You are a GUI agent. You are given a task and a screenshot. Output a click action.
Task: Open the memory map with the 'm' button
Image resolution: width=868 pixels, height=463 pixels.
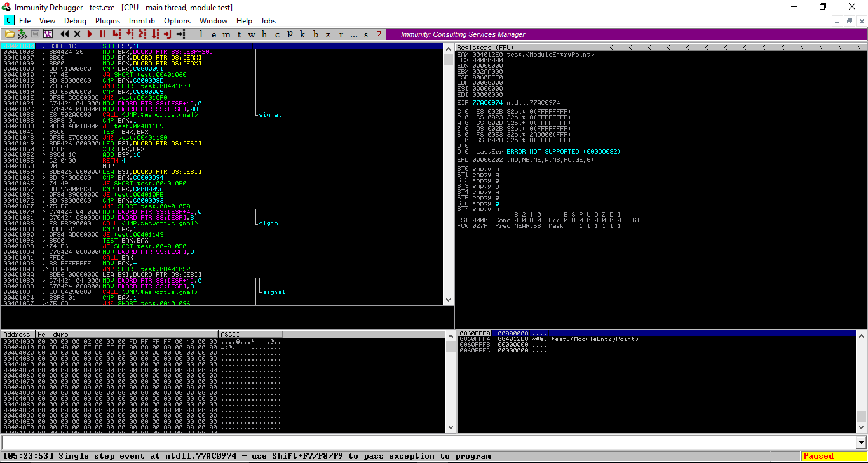[226, 34]
